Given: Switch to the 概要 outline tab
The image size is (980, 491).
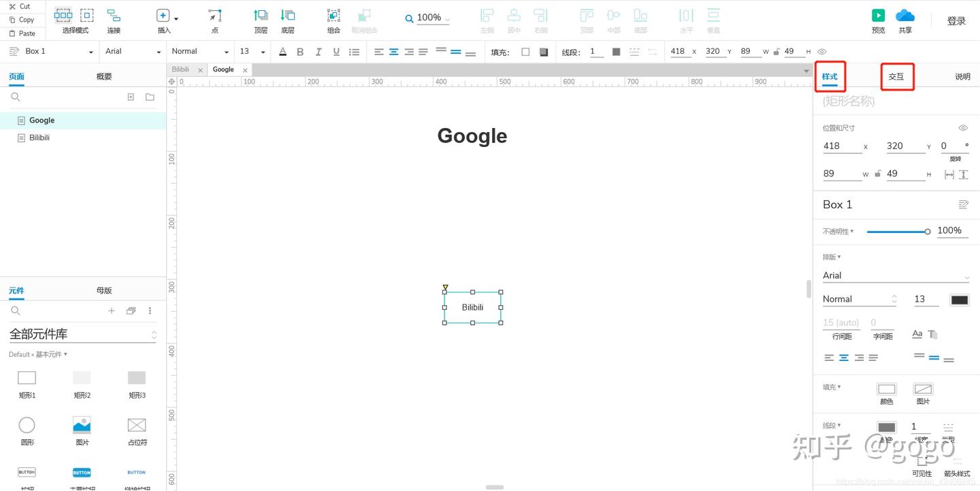Looking at the screenshot, I should pos(104,77).
